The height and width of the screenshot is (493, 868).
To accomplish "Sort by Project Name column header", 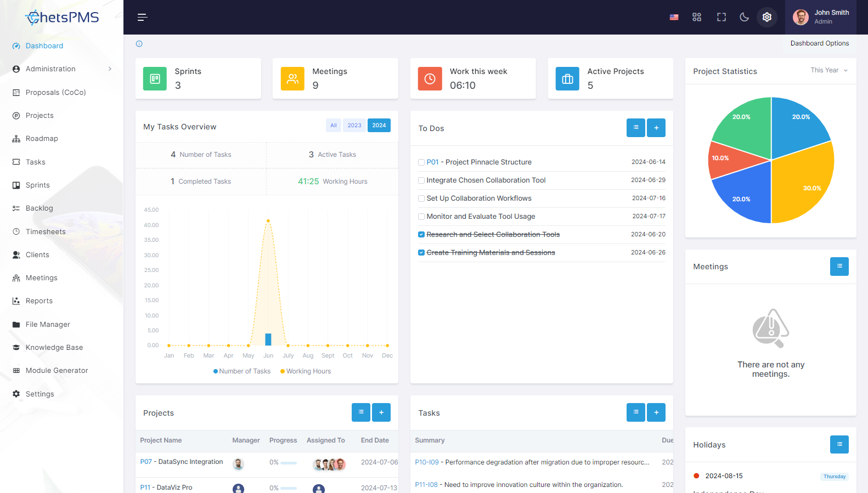I will point(161,440).
